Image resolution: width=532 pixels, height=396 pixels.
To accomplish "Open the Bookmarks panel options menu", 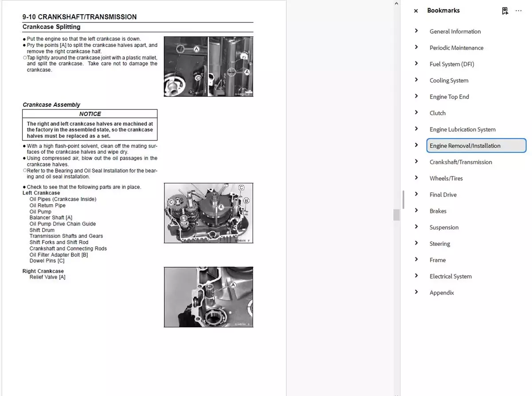I will [x=518, y=11].
